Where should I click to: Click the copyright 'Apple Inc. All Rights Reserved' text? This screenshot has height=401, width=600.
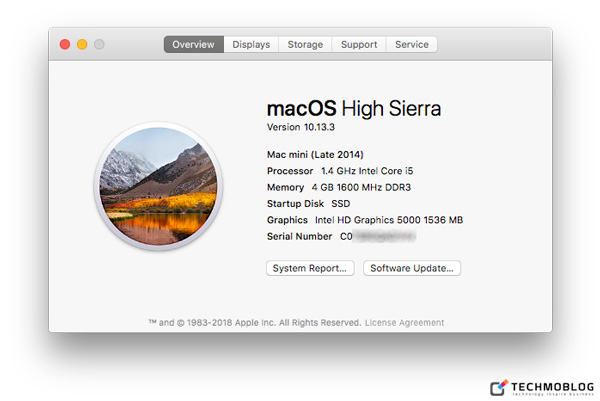pos(298,323)
